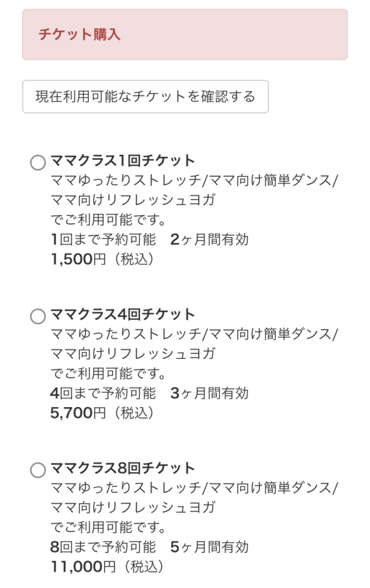Screen dimensions: 370x588
Task: Click the ママクラス8回チケット title label
Action: (123, 468)
